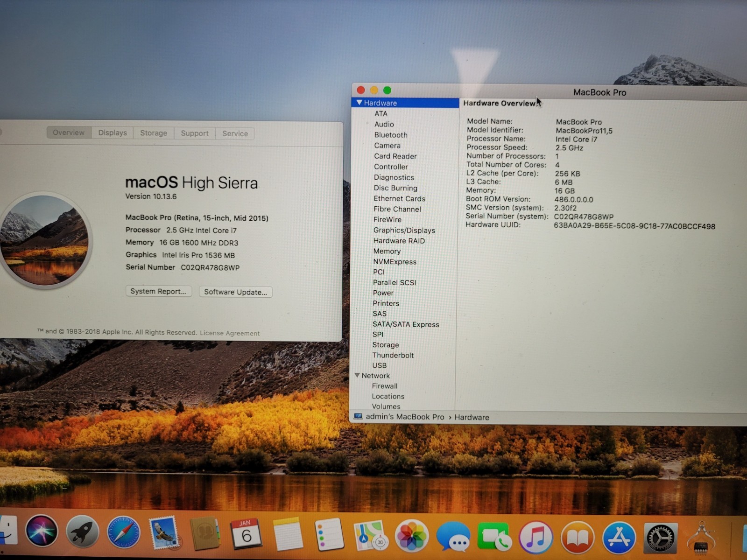747x560 pixels.
Task: Zoom the system report with green button
Action: [x=387, y=90]
